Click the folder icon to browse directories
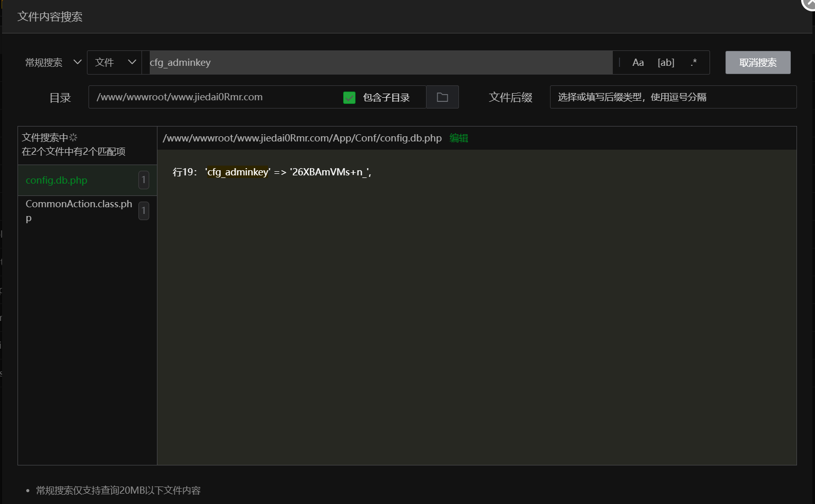This screenshot has width=815, height=504. (442, 97)
